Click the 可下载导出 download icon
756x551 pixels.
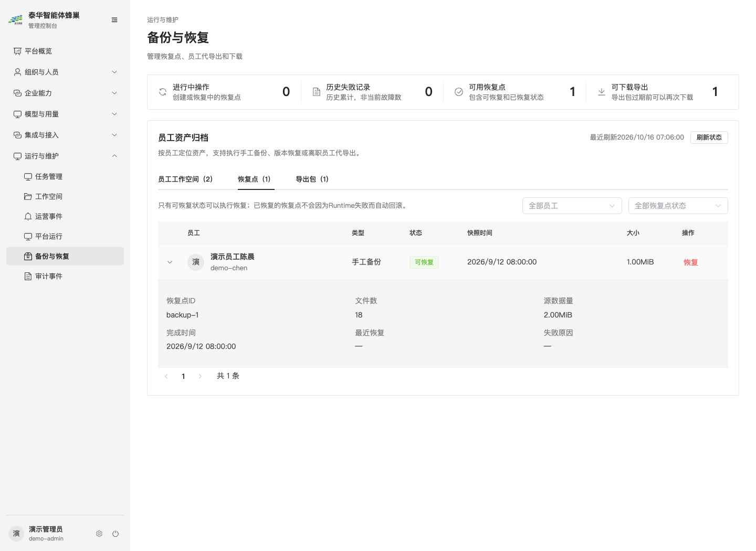click(x=602, y=92)
